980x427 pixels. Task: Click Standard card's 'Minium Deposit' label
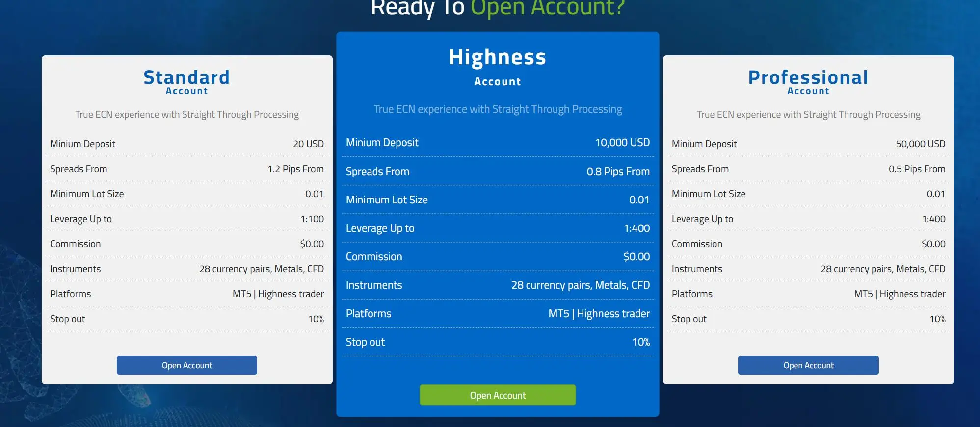(82, 144)
